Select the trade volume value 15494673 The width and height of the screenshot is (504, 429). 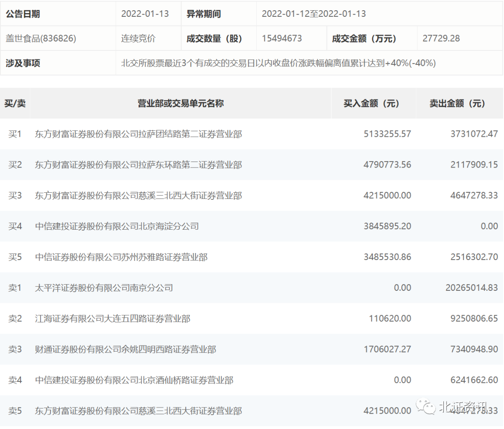click(x=282, y=39)
